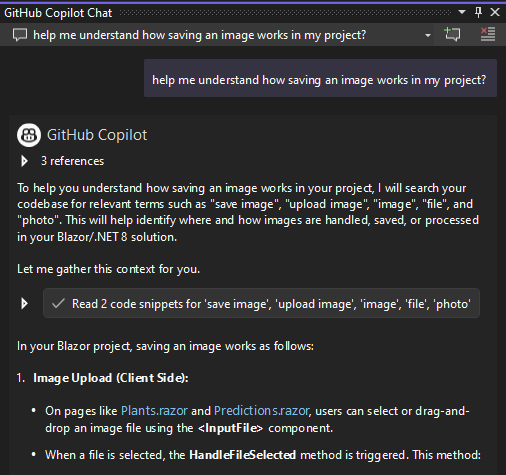506x475 pixels.
Task: Click the chat bubble thread icon
Action: pos(20,35)
